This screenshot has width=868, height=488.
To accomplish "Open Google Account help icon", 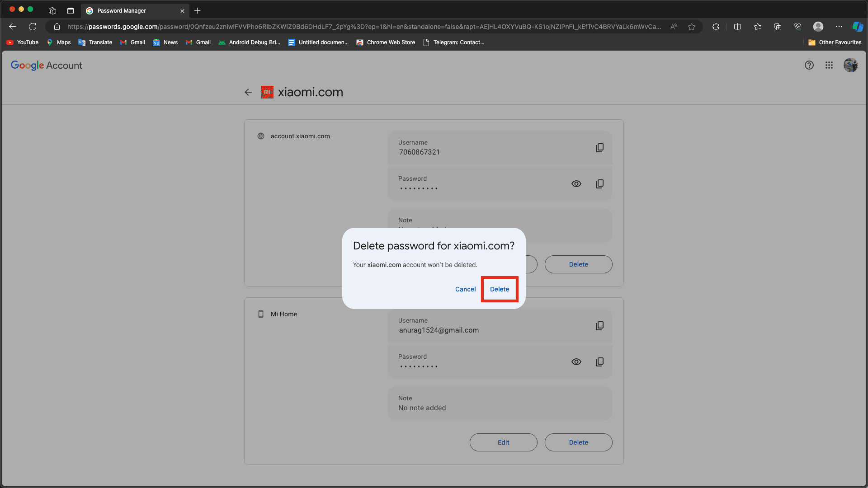I will coord(809,65).
